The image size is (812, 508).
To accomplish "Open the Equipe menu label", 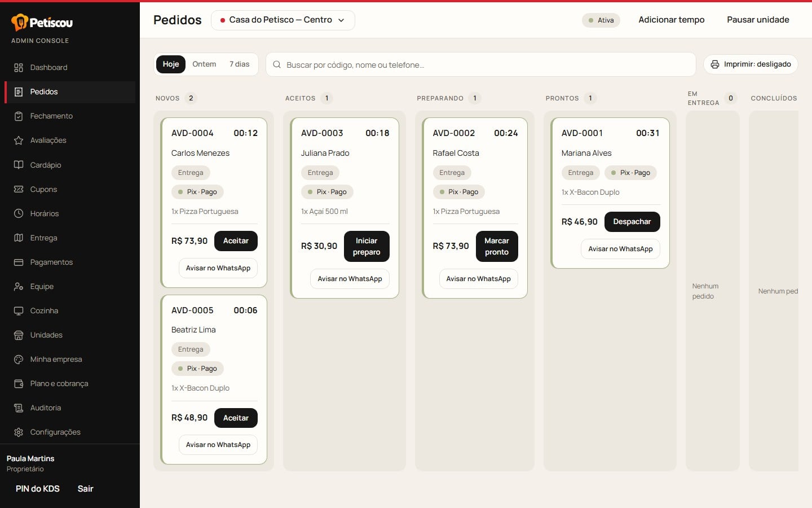I will point(42,286).
